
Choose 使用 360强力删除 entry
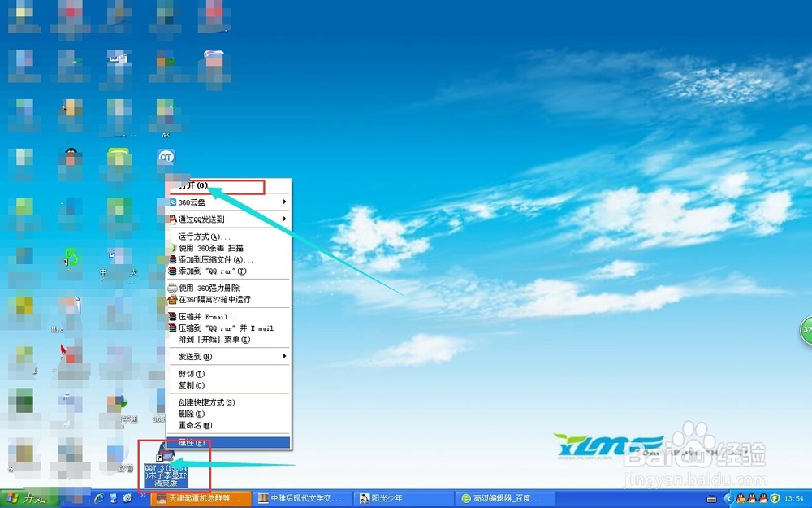[x=228, y=288]
